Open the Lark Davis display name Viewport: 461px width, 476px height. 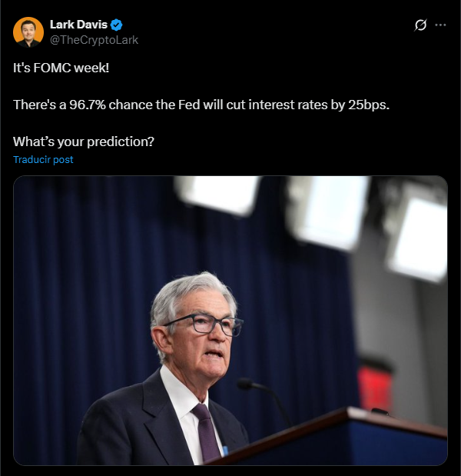point(80,25)
